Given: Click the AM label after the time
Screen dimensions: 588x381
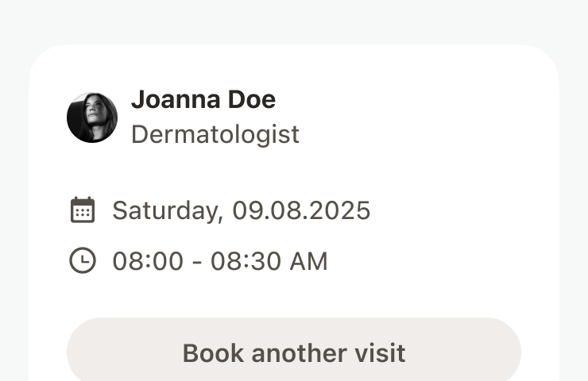Looking at the screenshot, I should click(x=310, y=260).
